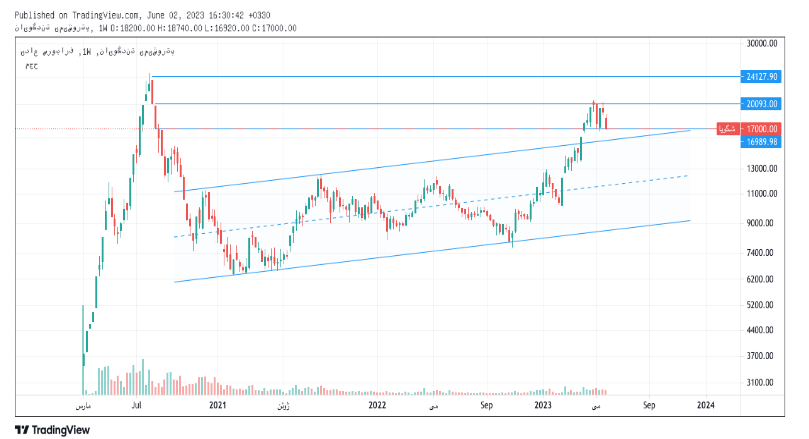
Task: Click the 3100.00 price scale value
Action: click(761, 382)
